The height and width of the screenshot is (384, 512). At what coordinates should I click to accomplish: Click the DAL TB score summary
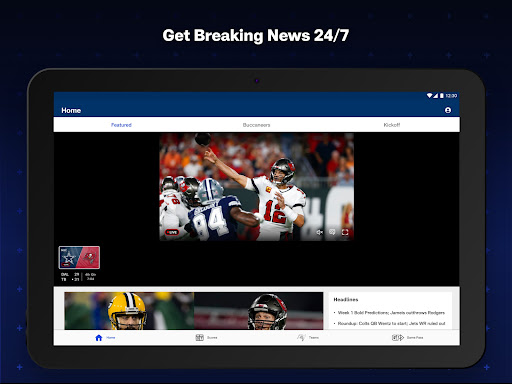79,277
